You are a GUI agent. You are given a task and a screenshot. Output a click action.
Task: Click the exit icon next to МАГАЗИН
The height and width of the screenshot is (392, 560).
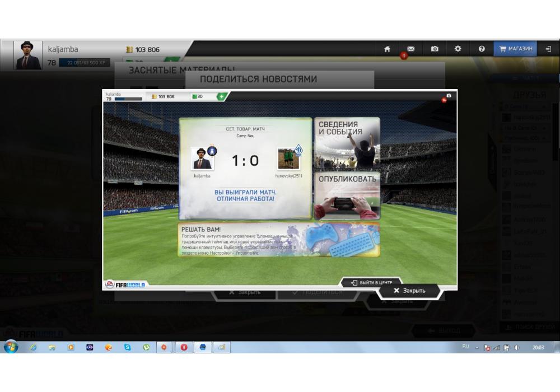(549, 49)
